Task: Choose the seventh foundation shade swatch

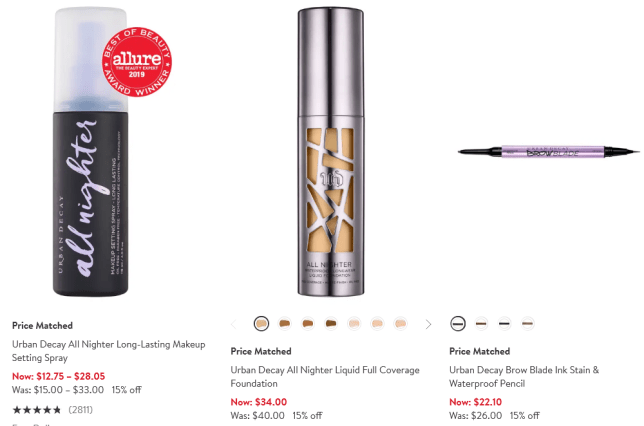Action: coord(400,324)
